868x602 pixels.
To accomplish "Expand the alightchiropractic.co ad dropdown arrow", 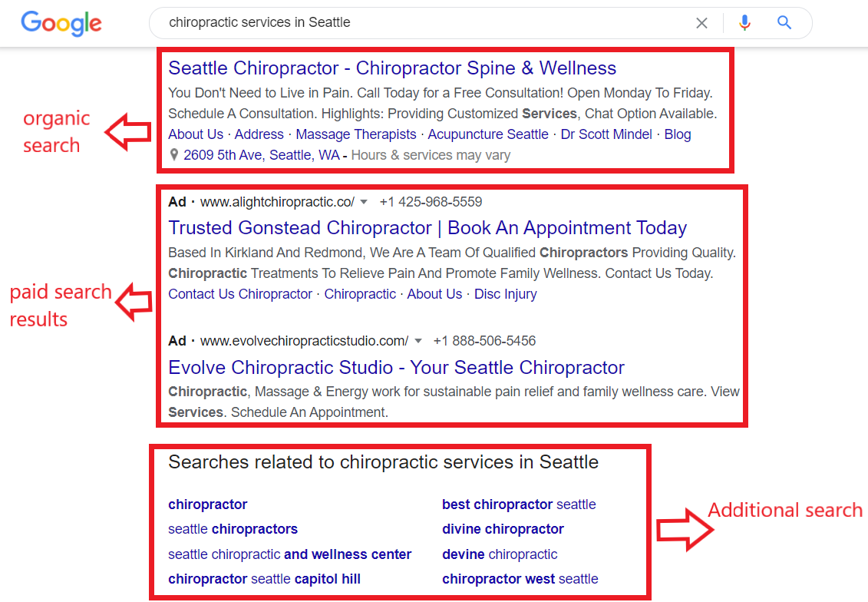I will pos(364,202).
